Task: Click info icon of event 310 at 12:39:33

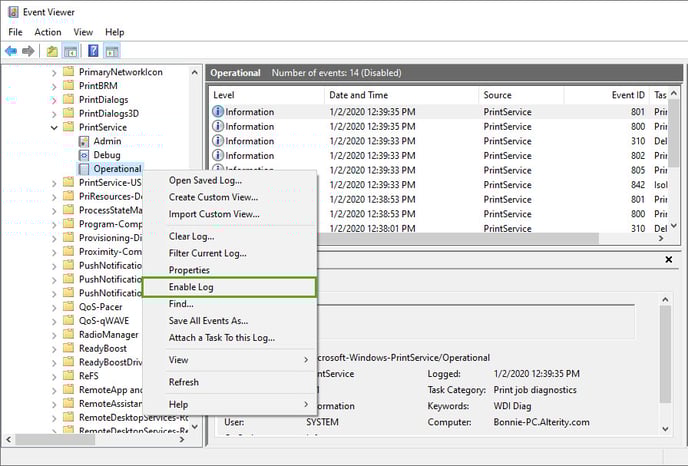Action: click(x=218, y=141)
